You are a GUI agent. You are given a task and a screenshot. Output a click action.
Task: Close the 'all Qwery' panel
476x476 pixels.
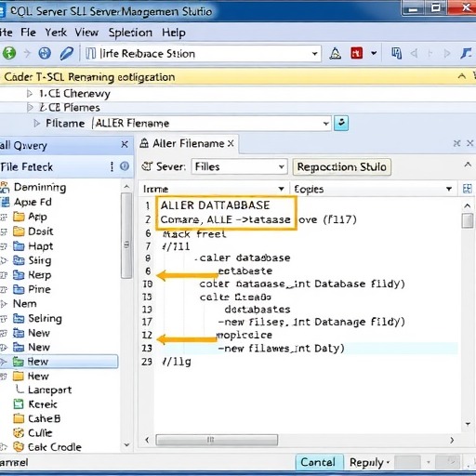point(125,144)
